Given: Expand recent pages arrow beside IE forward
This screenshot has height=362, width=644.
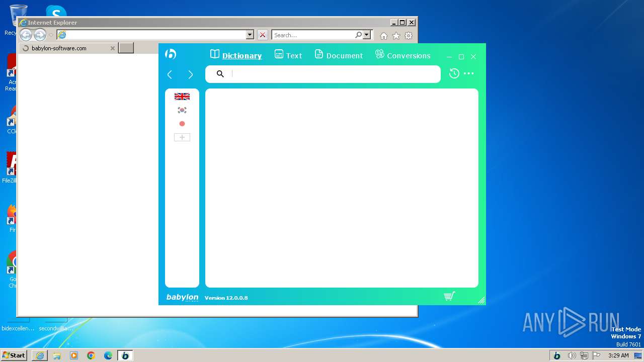Looking at the screenshot, I should click(x=51, y=35).
